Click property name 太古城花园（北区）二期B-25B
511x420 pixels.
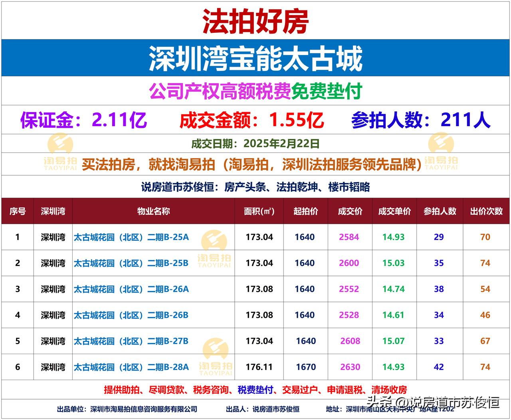[131, 263]
